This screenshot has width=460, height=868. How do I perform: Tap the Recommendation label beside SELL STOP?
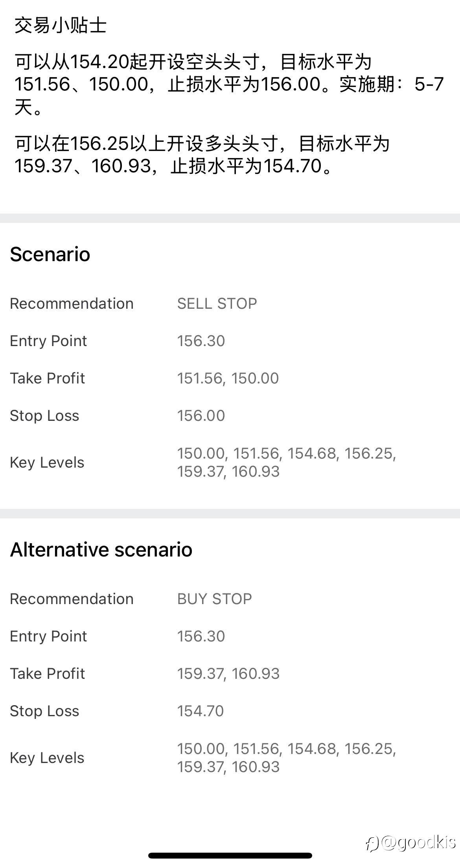[72, 304]
